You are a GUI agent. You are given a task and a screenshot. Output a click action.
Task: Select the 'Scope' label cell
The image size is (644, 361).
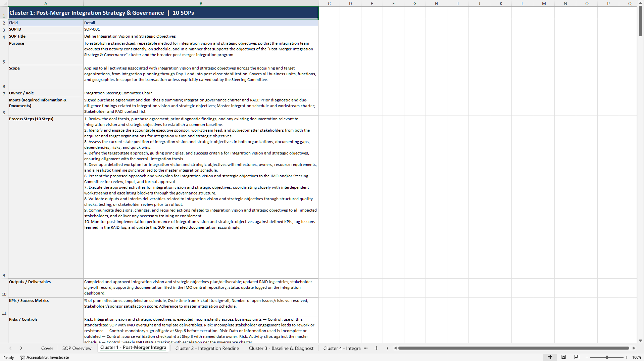46,78
